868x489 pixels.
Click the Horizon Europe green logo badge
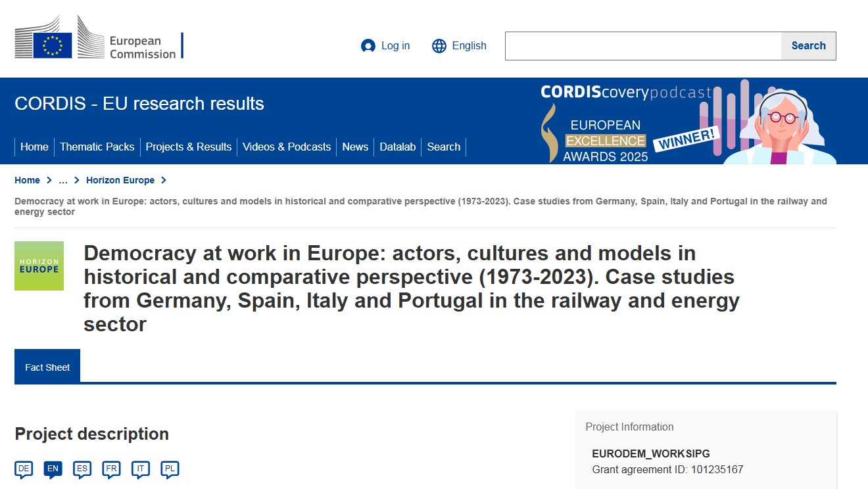[39, 266]
